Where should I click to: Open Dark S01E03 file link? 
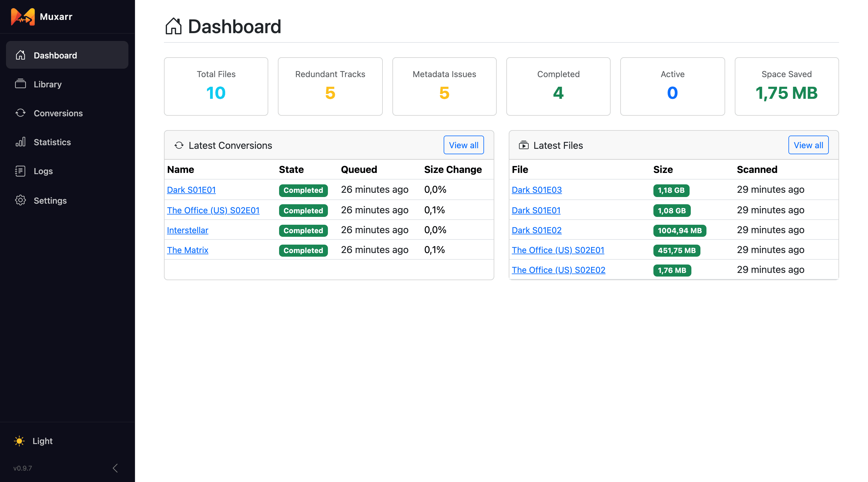537,189
